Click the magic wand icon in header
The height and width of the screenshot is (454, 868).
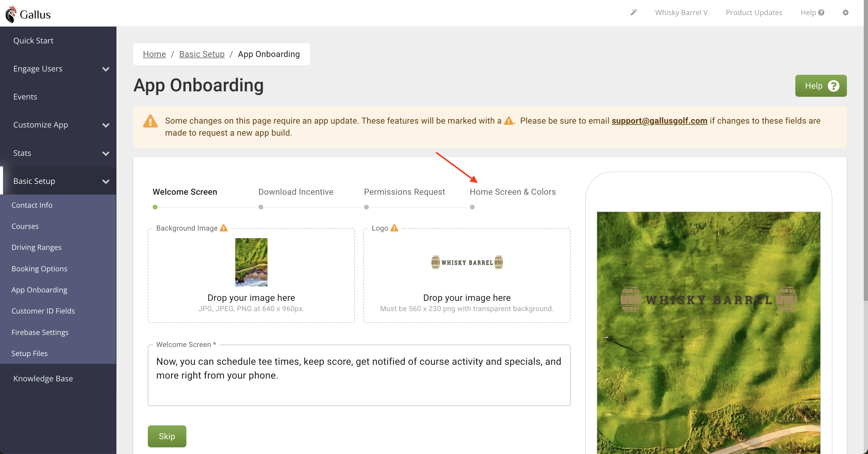click(634, 12)
